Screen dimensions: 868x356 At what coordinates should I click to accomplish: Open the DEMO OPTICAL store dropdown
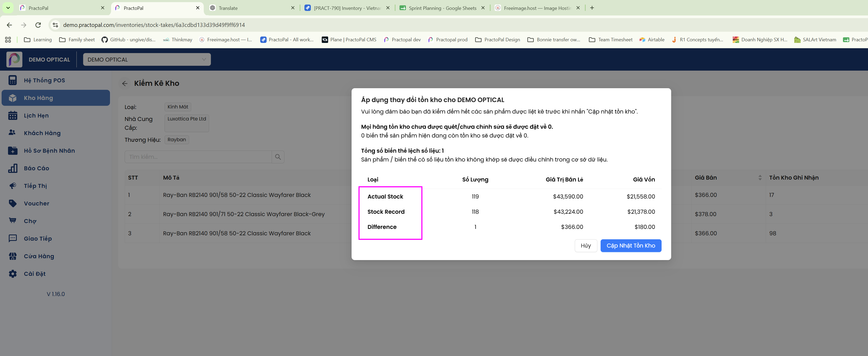[147, 60]
